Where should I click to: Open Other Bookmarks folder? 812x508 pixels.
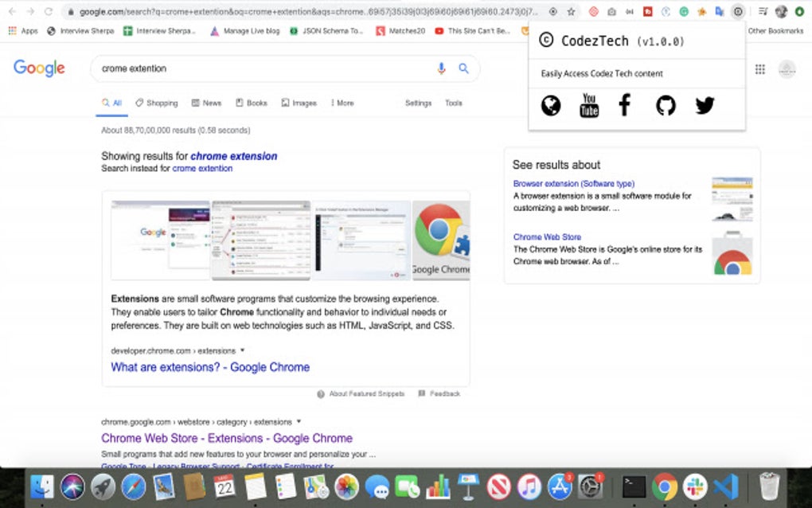tap(775, 30)
